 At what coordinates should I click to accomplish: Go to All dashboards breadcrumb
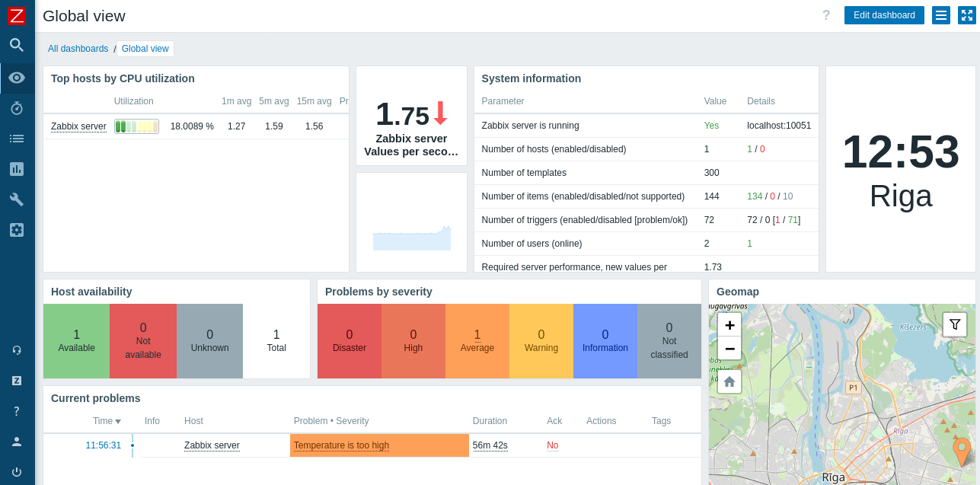(78, 49)
